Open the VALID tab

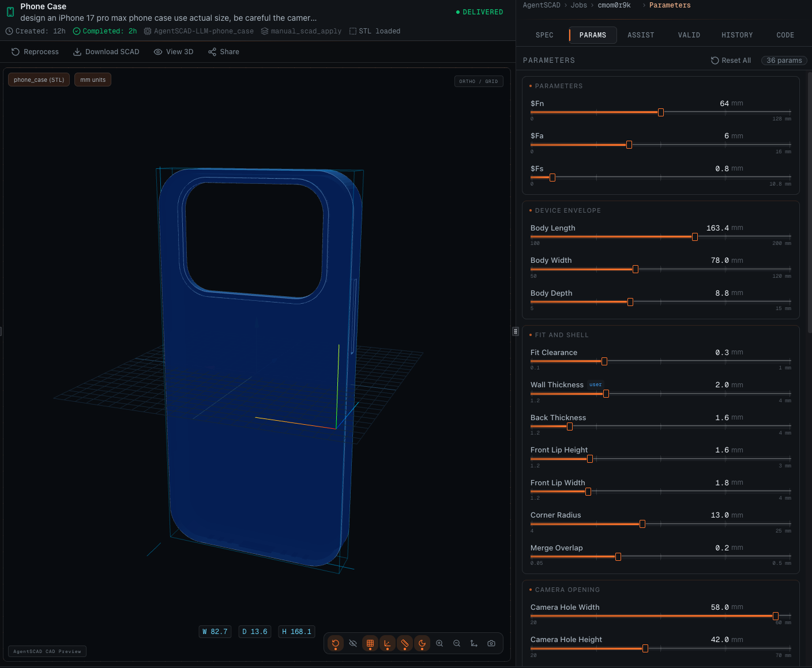(689, 35)
